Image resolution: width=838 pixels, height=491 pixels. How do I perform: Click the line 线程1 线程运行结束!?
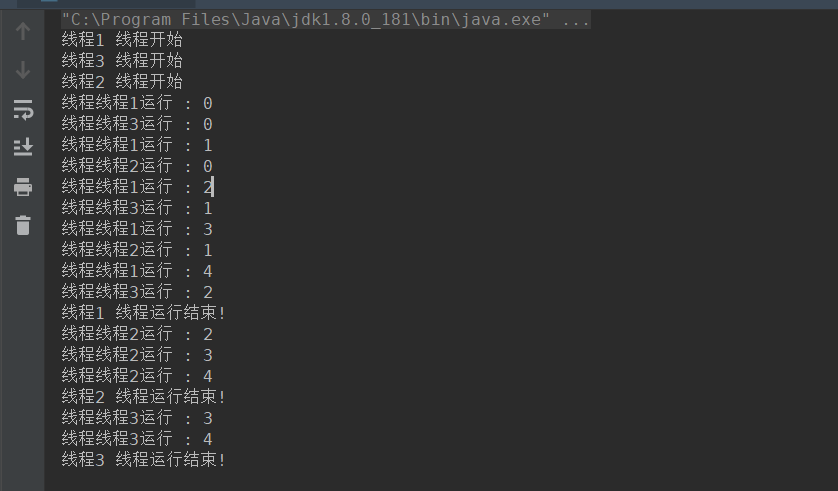point(143,313)
